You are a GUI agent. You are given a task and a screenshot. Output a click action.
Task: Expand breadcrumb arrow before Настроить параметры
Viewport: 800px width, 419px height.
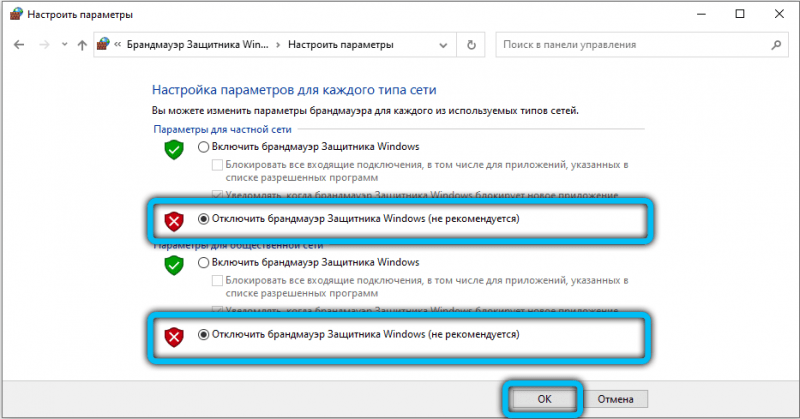tap(278, 45)
